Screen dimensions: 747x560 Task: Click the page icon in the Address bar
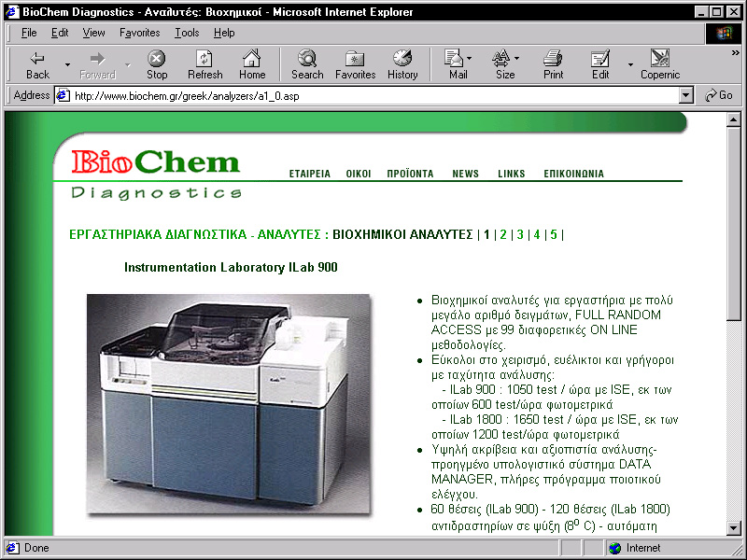point(63,96)
